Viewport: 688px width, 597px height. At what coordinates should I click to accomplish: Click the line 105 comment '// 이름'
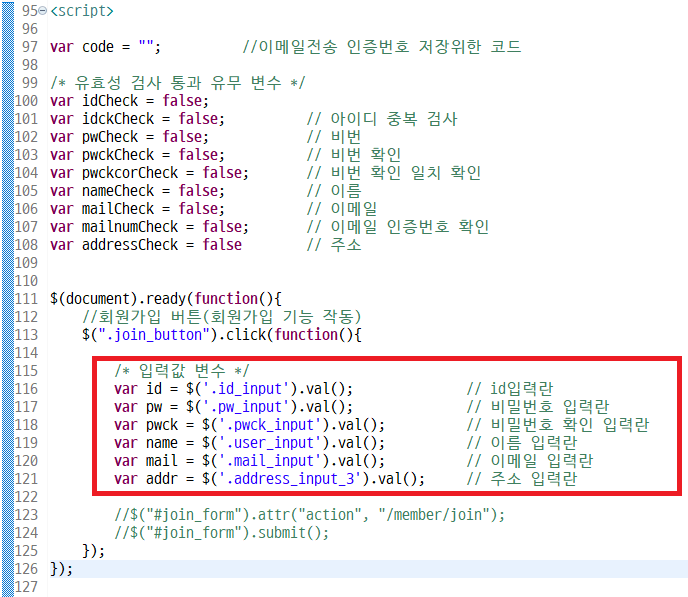point(333,190)
